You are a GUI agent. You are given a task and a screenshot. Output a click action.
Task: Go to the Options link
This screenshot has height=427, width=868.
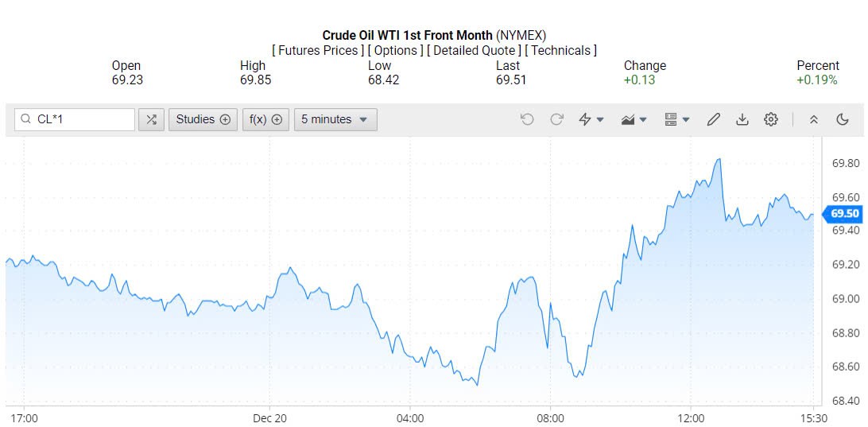pos(395,50)
